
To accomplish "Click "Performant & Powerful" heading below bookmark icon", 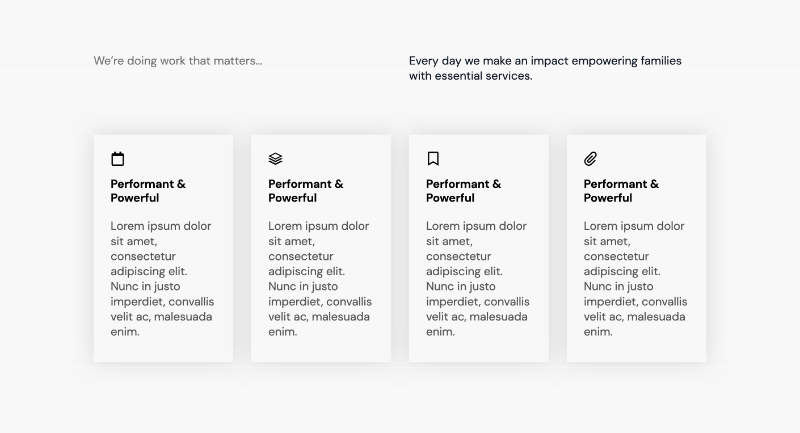I will (463, 191).
